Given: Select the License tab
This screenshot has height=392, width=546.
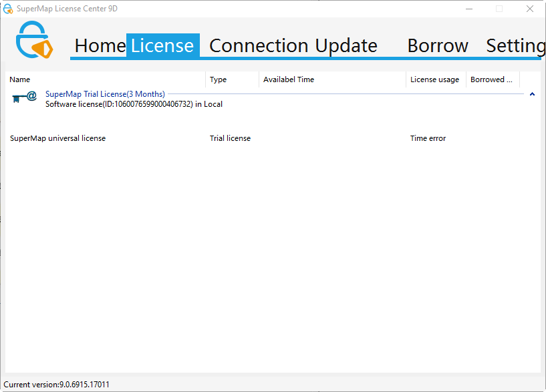Looking at the screenshot, I should point(162,45).
